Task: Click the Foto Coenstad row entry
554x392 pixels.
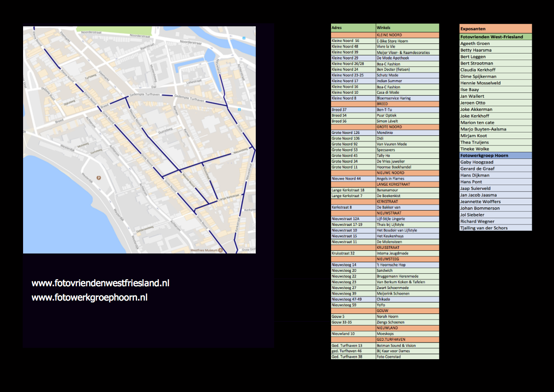Action: point(407,356)
